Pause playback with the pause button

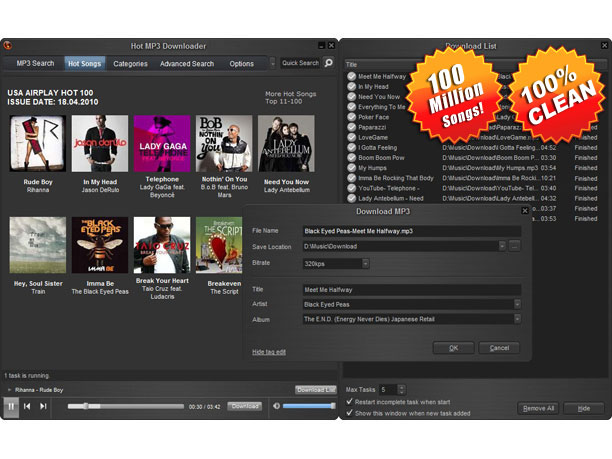(x=11, y=406)
